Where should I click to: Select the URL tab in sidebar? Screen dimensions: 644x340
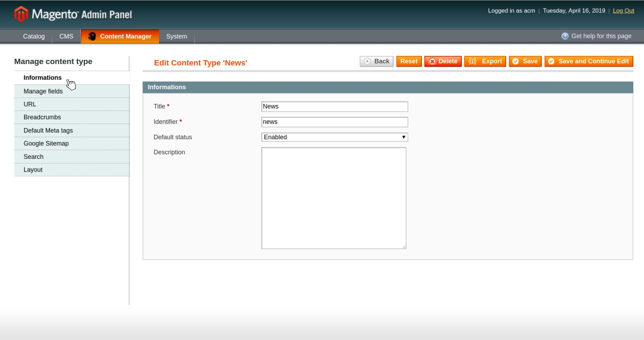[x=30, y=104]
